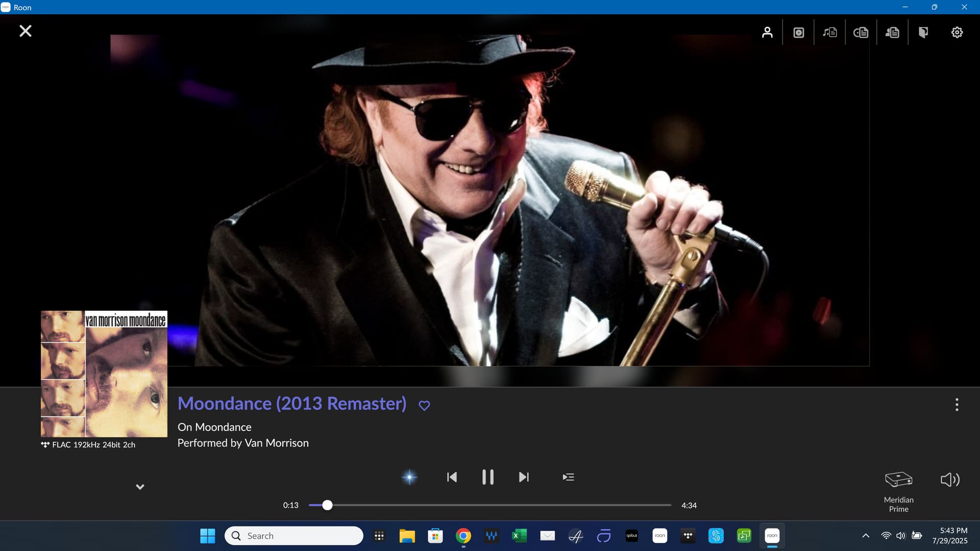Open the Mail app in the taskbar
The image size is (980, 551).
tap(548, 536)
